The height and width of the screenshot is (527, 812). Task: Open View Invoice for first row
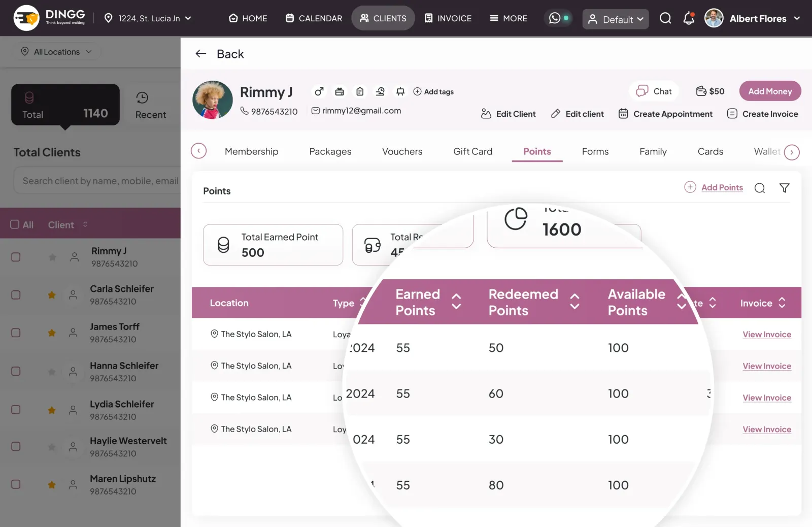767,335
